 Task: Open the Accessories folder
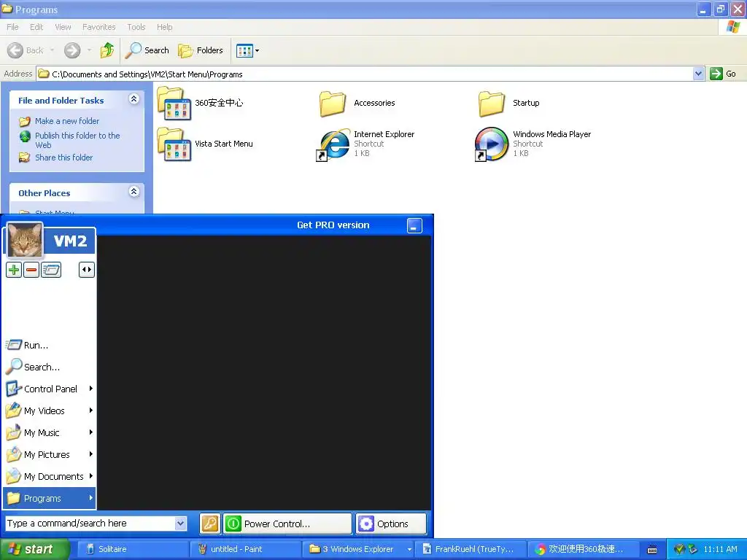coord(357,103)
